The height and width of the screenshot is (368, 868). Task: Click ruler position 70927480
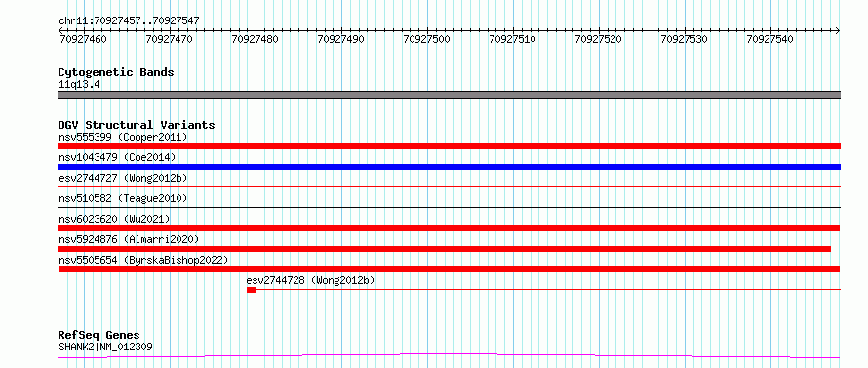coord(256,39)
